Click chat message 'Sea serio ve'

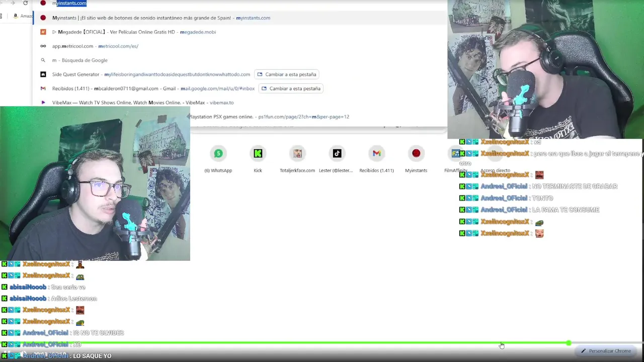68,287
